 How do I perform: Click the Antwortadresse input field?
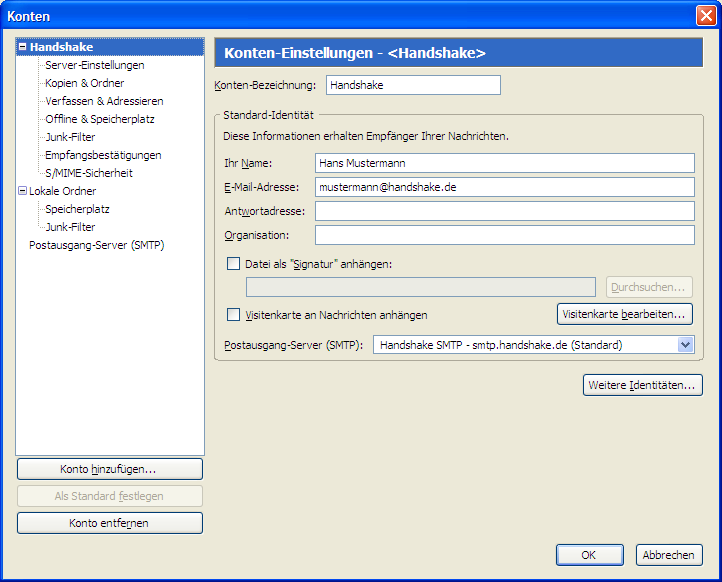click(505, 211)
